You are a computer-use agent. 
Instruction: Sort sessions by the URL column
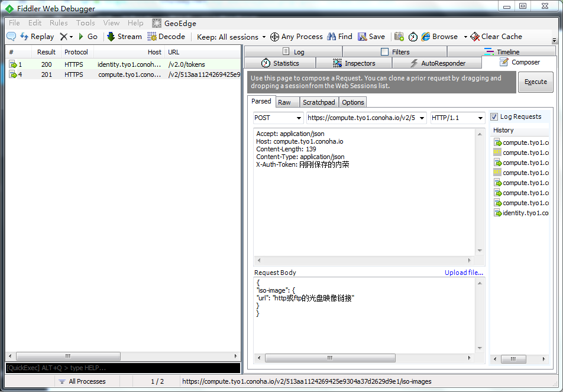202,52
